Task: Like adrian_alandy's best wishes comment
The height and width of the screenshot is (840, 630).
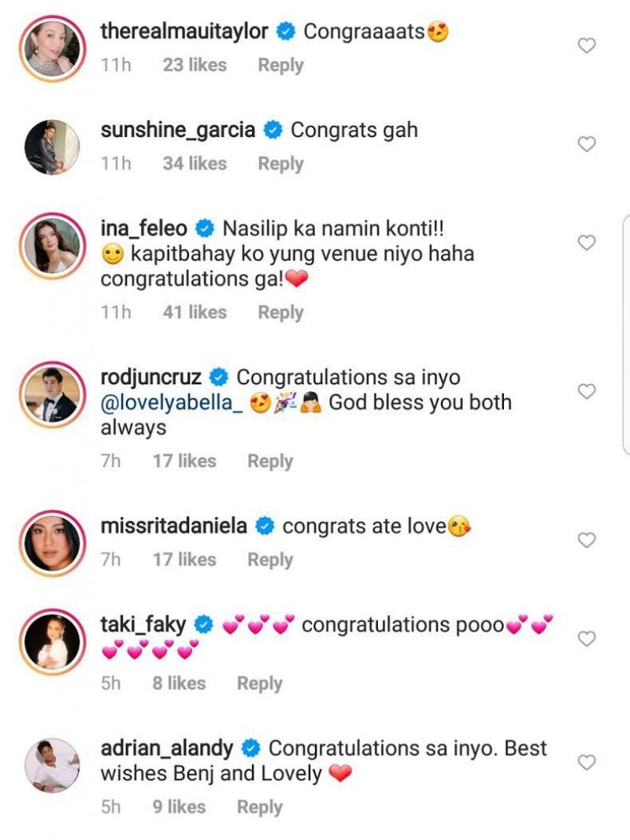Action: [x=587, y=762]
